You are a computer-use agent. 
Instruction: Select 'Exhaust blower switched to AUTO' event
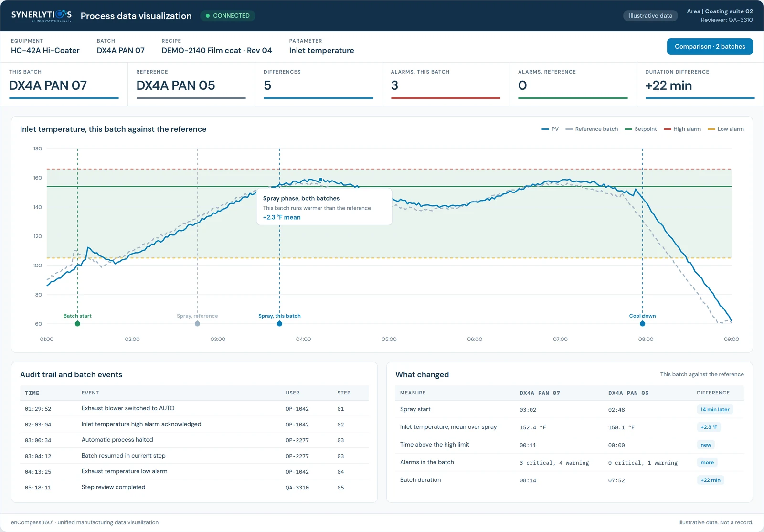point(194,409)
